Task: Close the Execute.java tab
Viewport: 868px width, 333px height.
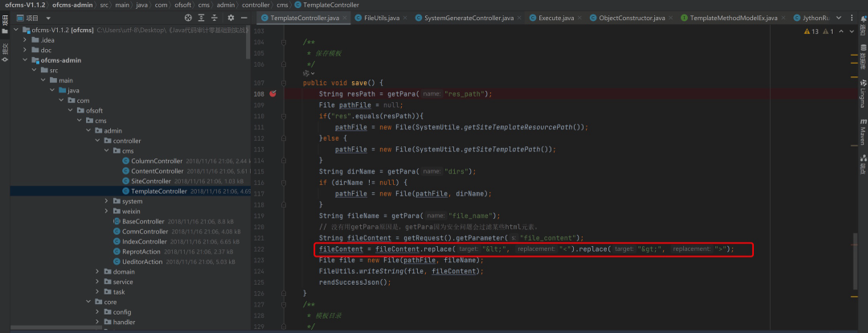Action: (x=579, y=18)
